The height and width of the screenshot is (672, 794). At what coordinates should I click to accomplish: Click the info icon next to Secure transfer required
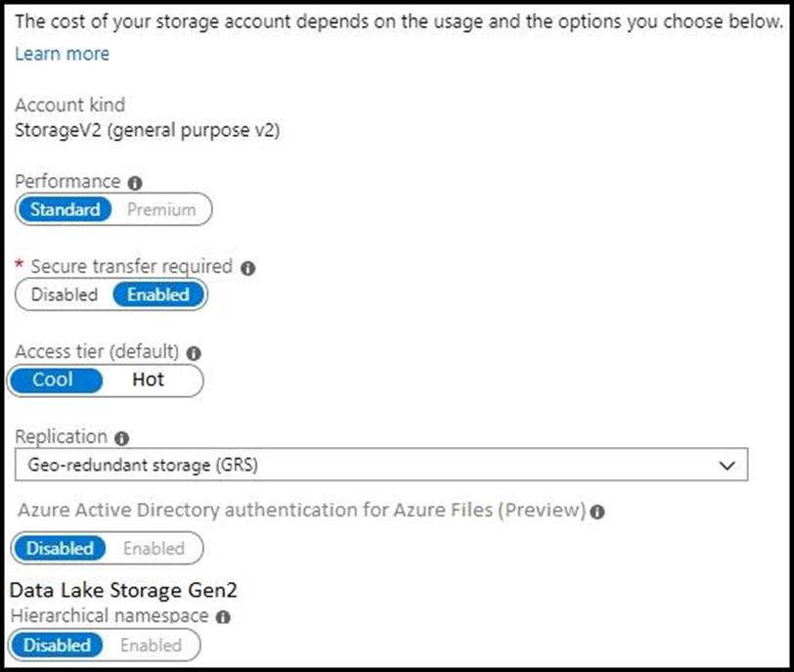tap(248, 267)
